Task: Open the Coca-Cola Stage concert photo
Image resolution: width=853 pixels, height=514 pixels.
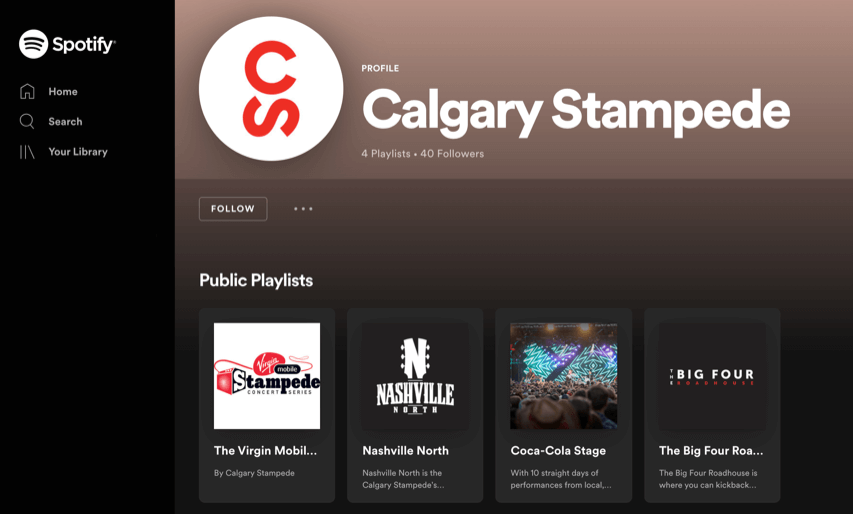Action: coord(564,376)
